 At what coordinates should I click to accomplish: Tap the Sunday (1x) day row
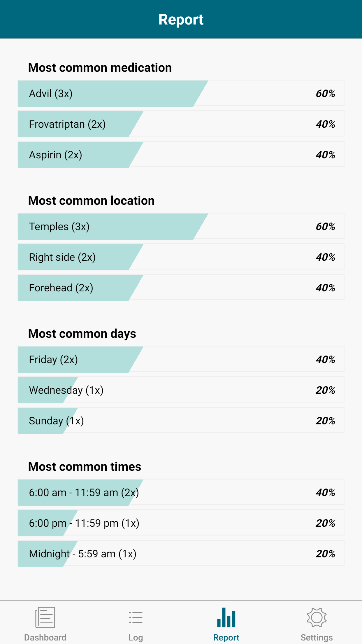(181, 420)
